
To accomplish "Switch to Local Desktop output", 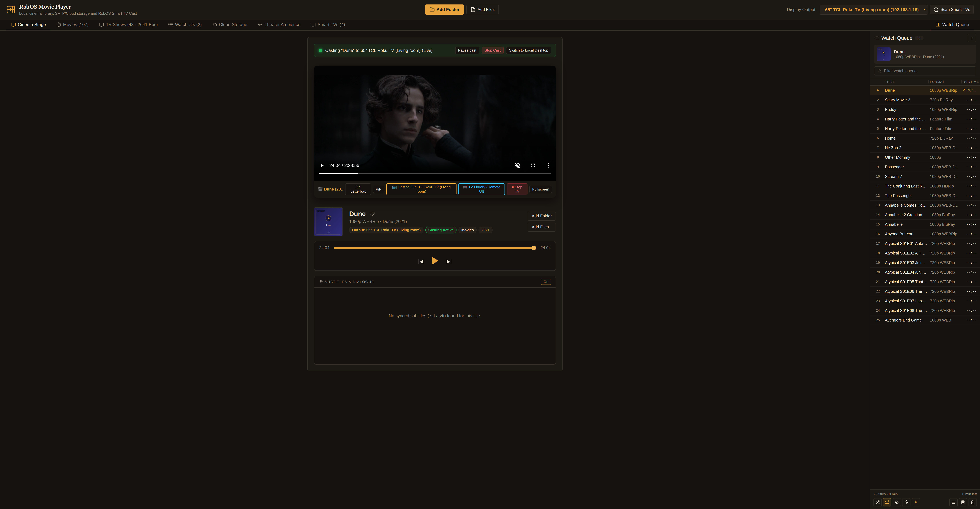I will tap(528, 50).
